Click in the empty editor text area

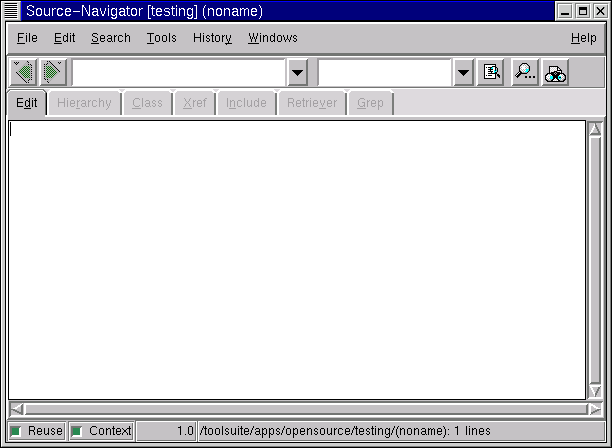(x=297, y=260)
